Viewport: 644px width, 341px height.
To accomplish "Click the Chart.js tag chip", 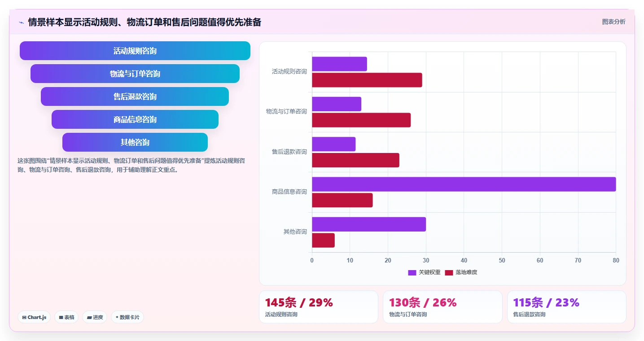I will [x=35, y=317].
